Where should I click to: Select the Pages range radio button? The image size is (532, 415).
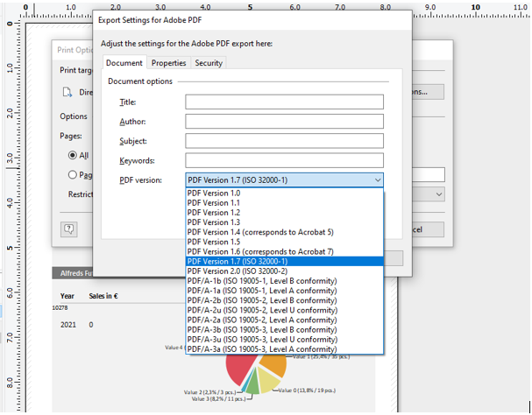72,174
